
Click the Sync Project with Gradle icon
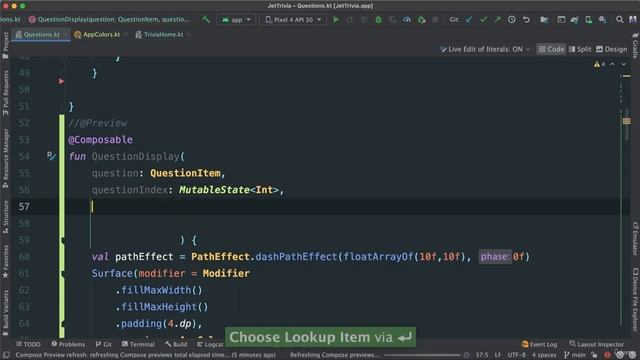pos(574,20)
